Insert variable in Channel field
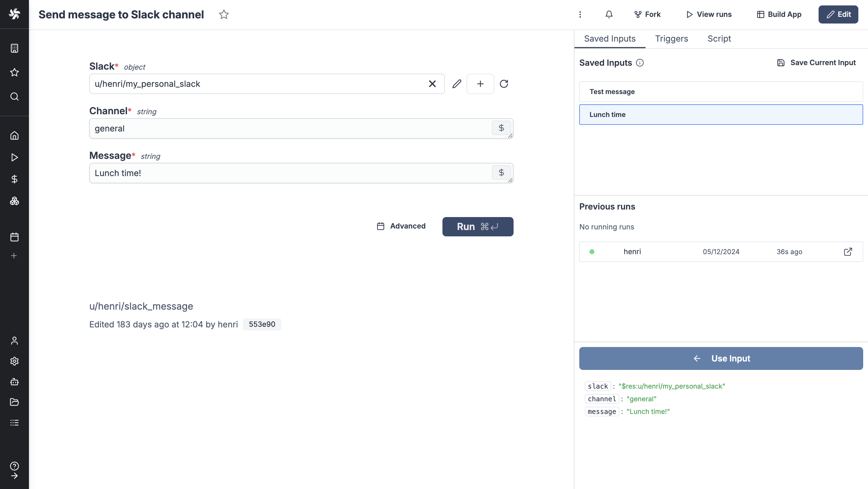 pyautogui.click(x=501, y=128)
